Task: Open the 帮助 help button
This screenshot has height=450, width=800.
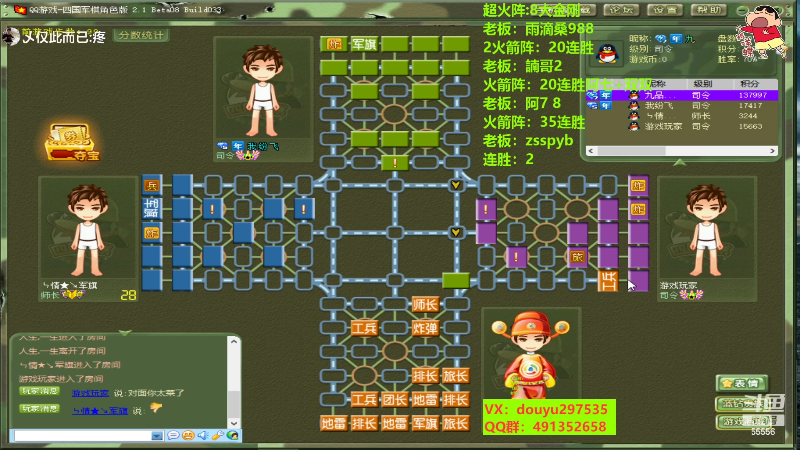Action: (x=708, y=10)
